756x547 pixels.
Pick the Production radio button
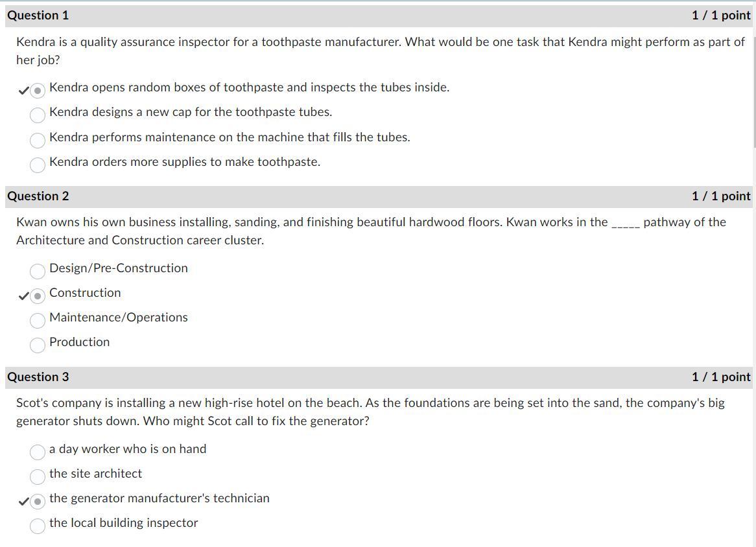38,345
